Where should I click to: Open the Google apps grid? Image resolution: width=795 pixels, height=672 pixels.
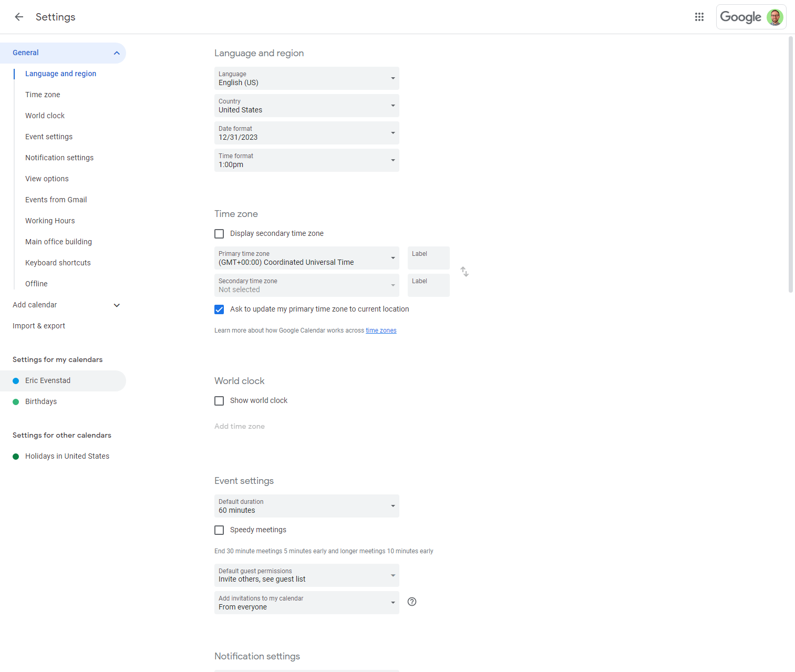[x=699, y=17]
